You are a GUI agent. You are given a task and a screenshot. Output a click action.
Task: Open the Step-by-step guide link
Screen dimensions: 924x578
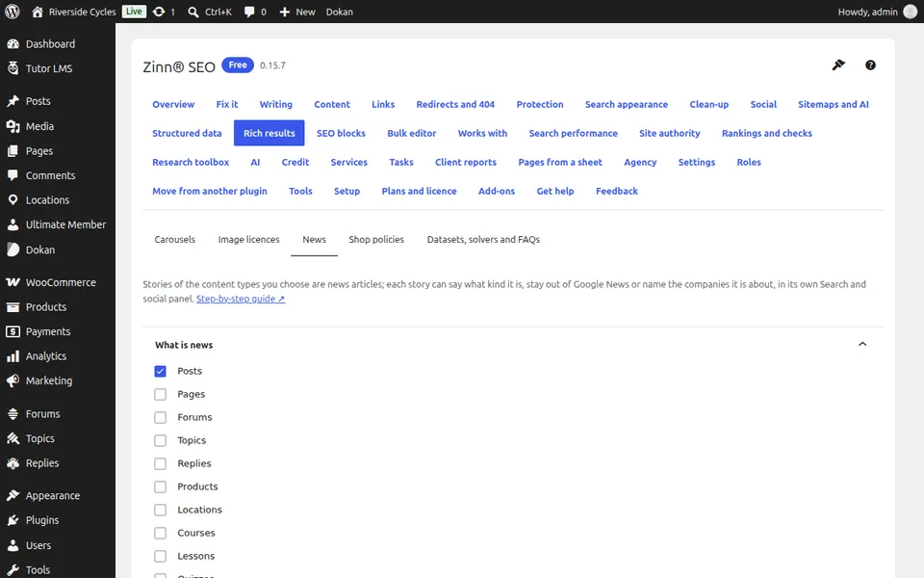coord(241,299)
